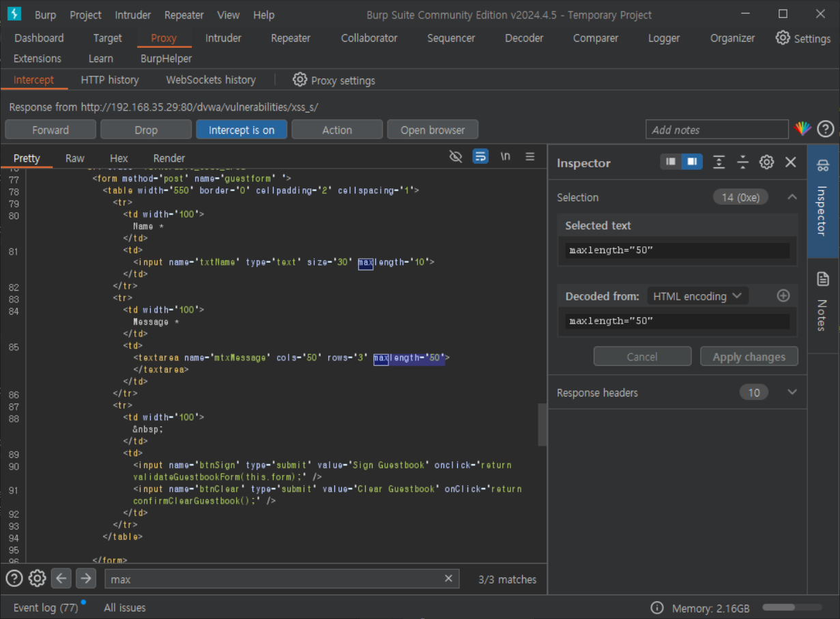Image resolution: width=840 pixels, height=619 pixels.
Task: Toggle line wrap icon in editor
Action: tap(480, 157)
